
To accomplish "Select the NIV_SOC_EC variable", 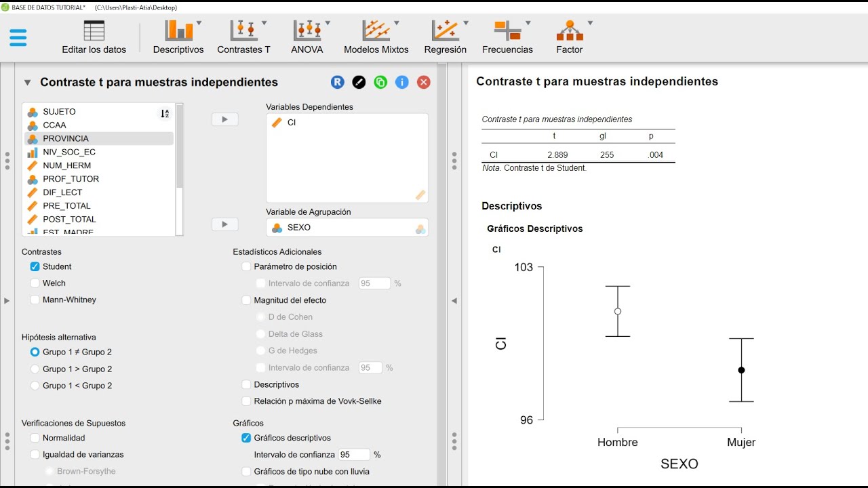I will click(x=98, y=152).
